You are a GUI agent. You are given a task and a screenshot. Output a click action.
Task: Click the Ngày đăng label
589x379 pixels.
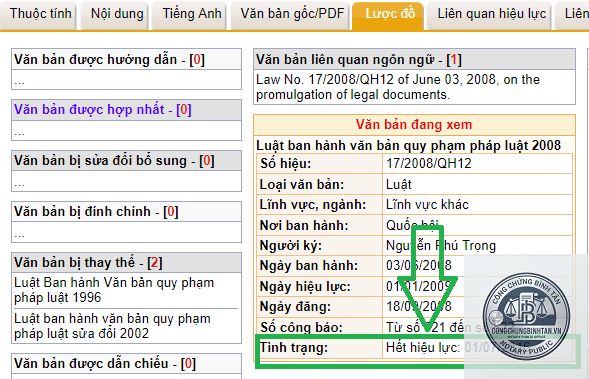pyautogui.click(x=295, y=307)
